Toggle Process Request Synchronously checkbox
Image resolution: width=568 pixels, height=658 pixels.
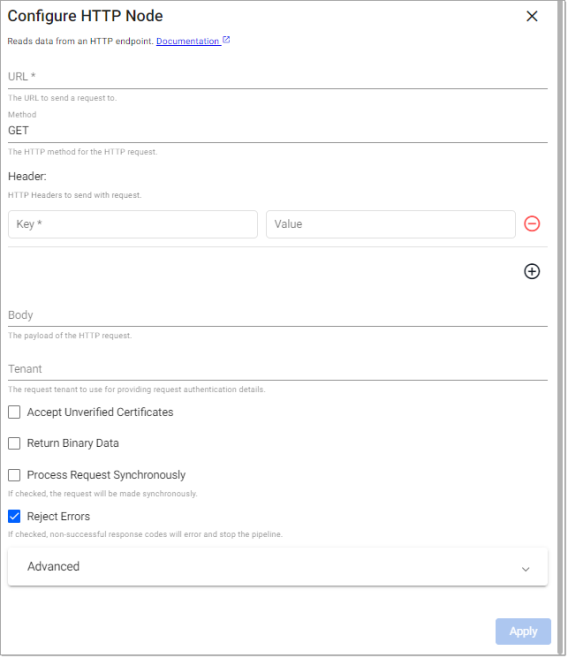click(x=14, y=475)
